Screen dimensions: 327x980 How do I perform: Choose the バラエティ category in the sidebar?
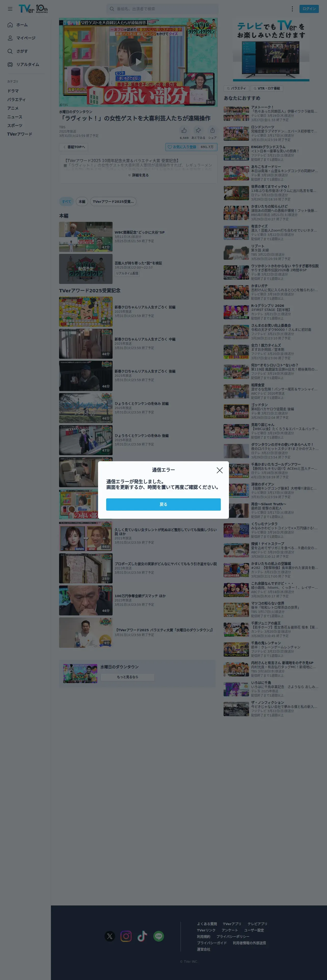click(16, 100)
